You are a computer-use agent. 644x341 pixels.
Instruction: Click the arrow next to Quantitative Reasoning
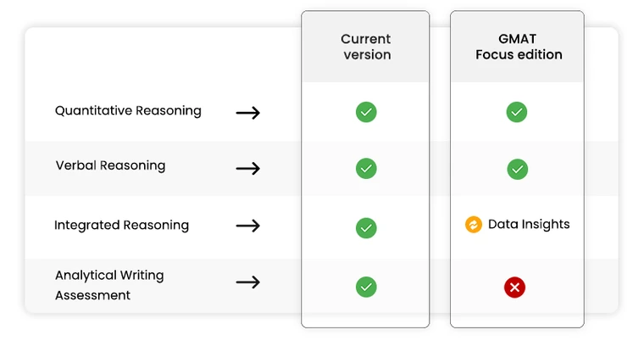pyautogui.click(x=248, y=112)
